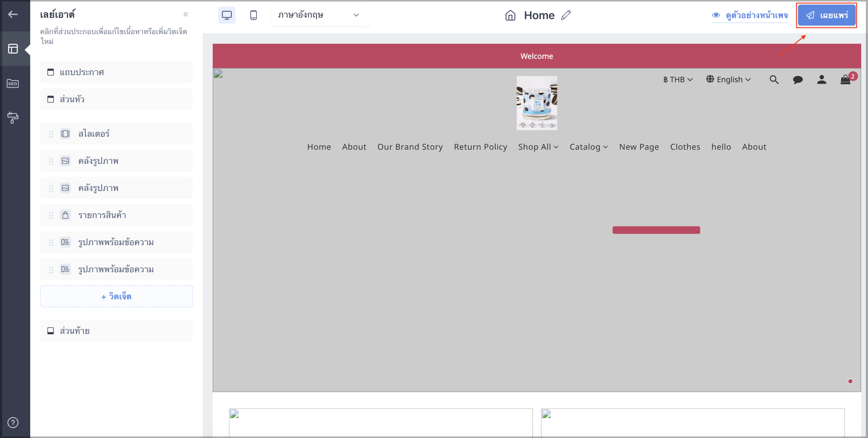Image resolution: width=868 pixels, height=438 pixels.
Task: Open the New Page menu item
Action: (x=639, y=147)
